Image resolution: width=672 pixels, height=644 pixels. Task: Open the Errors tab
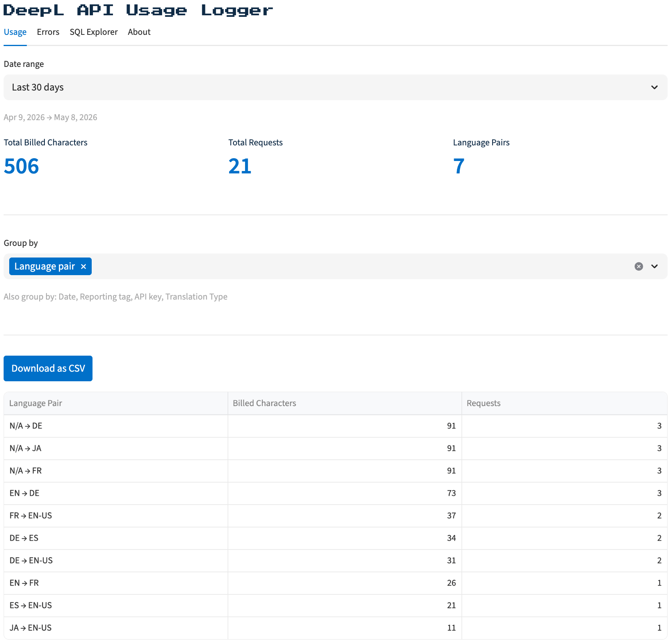48,32
